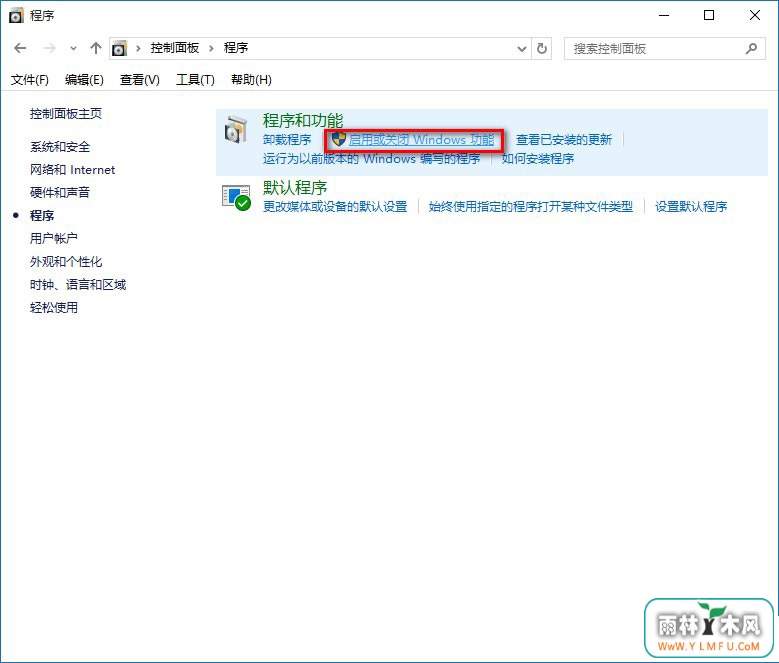Open 启用或关闭 Windows 功能
The height and width of the screenshot is (663, 779).
coord(421,140)
